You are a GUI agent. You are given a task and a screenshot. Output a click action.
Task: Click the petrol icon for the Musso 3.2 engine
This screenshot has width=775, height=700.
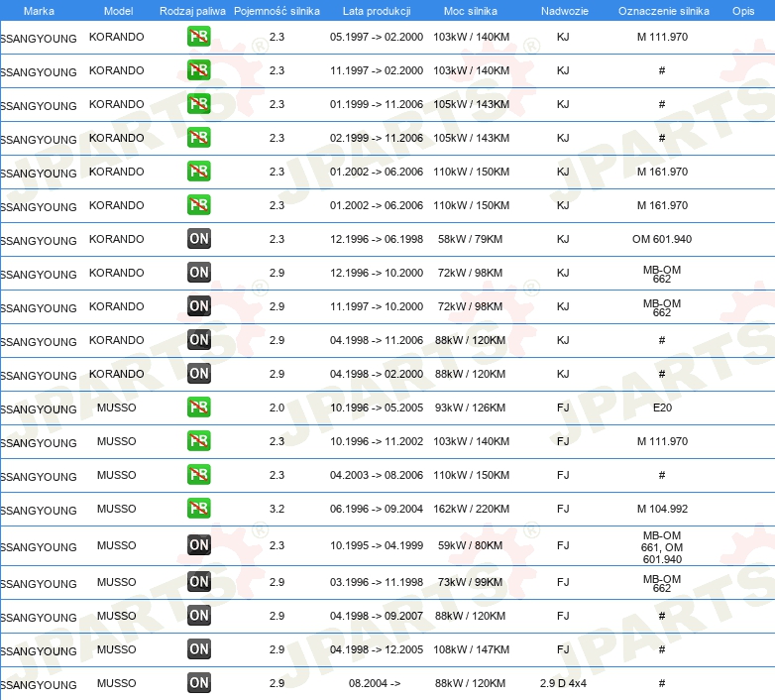point(199,509)
